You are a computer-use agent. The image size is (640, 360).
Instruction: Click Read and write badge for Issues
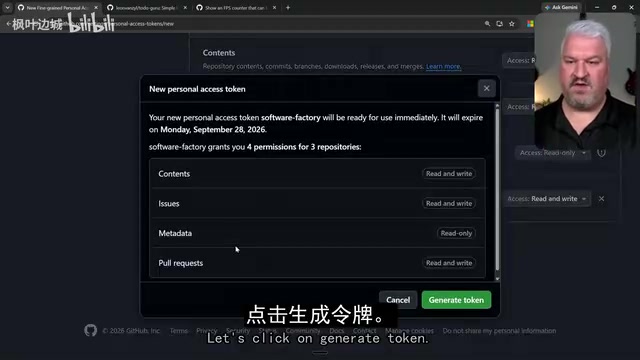(449, 203)
